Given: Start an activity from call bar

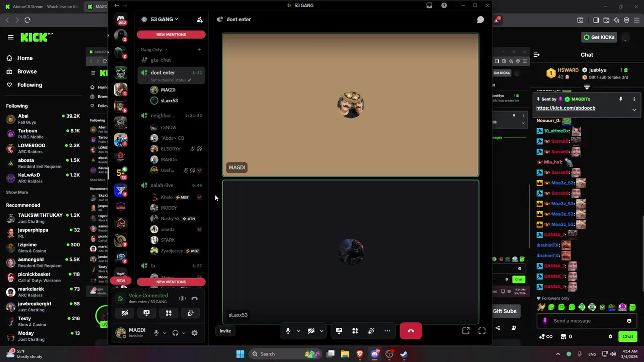Looking at the screenshot, I should point(355,331).
